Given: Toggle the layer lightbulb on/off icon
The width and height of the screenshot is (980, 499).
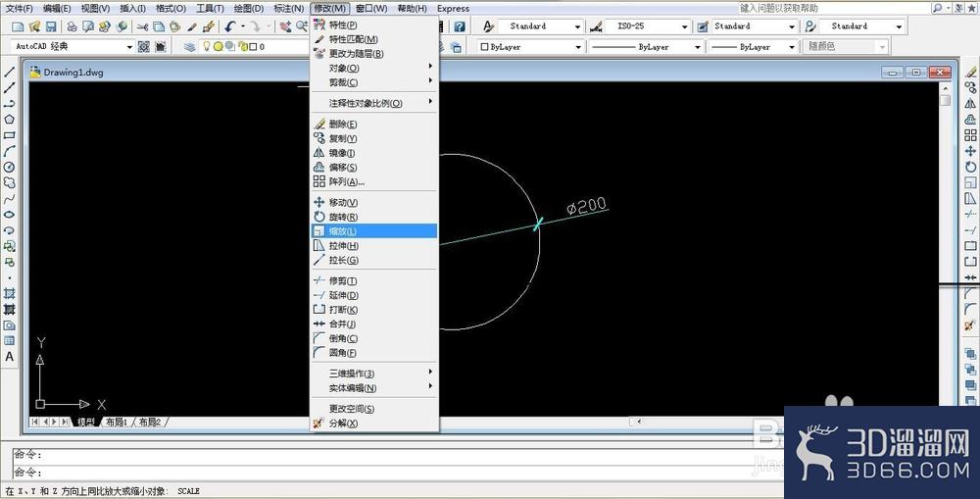Looking at the screenshot, I should pyautogui.click(x=206, y=46).
